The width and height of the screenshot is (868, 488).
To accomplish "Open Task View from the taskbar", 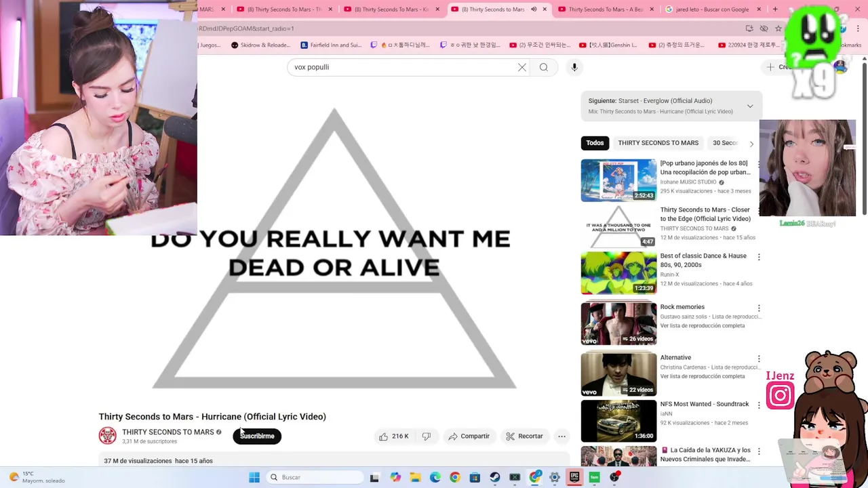I will (374, 477).
